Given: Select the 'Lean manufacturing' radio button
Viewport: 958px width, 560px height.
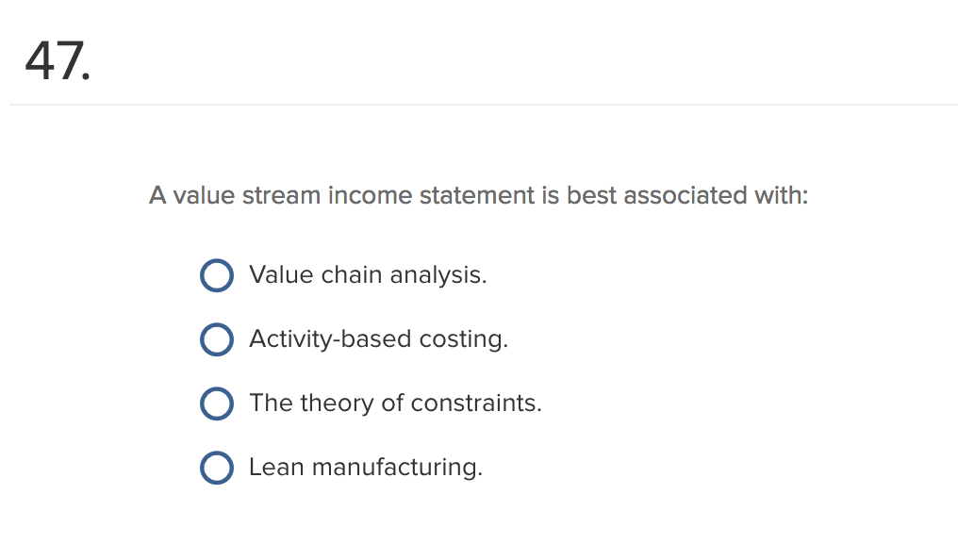Looking at the screenshot, I should click(217, 468).
